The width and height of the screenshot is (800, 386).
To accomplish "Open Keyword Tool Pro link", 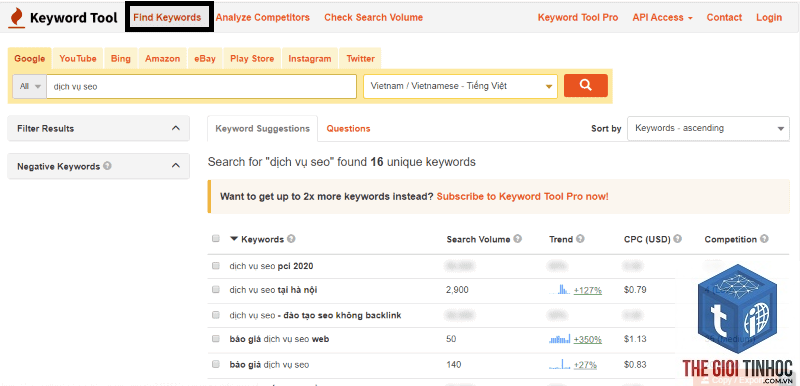I will [x=578, y=17].
